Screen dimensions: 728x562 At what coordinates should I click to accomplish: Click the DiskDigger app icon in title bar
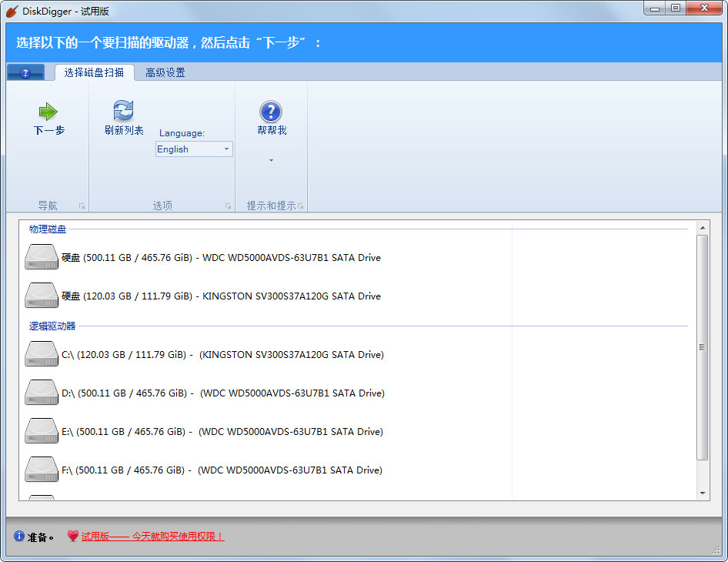(x=12, y=11)
